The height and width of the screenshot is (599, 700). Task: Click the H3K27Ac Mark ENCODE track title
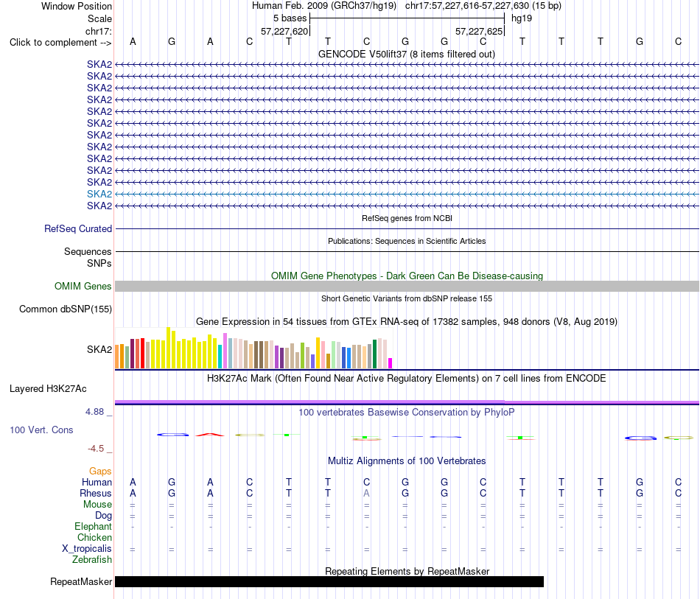click(407, 379)
